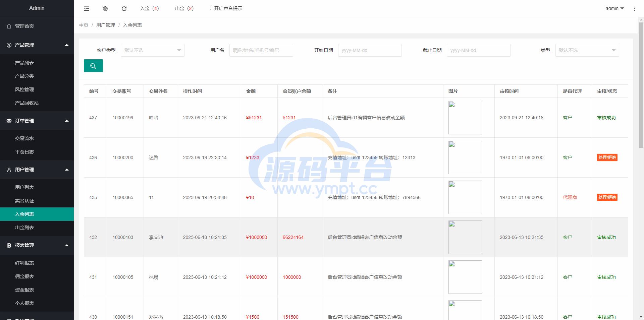This screenshot has width=644, height=320.
Task: Open the image thumbnail for record 436
Action: tap(465, 157)
